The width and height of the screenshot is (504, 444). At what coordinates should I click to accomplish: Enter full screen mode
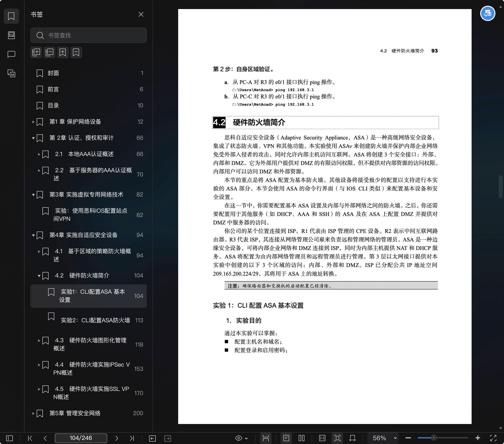click(x=493, y=438)
